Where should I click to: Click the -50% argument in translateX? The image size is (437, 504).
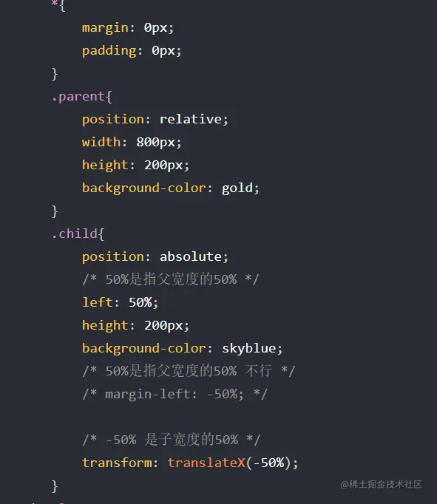(x=269, y=463)
